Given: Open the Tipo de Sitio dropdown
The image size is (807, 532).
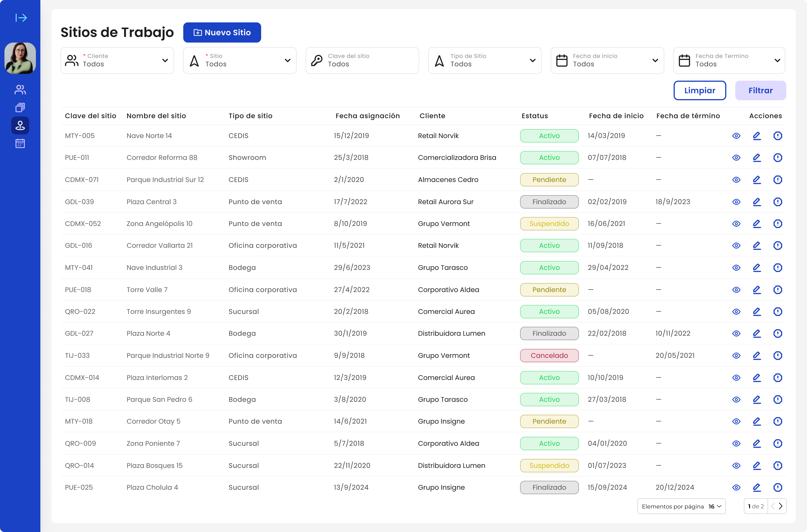Looking at the screenshot, I should click(x=485, y=60).
